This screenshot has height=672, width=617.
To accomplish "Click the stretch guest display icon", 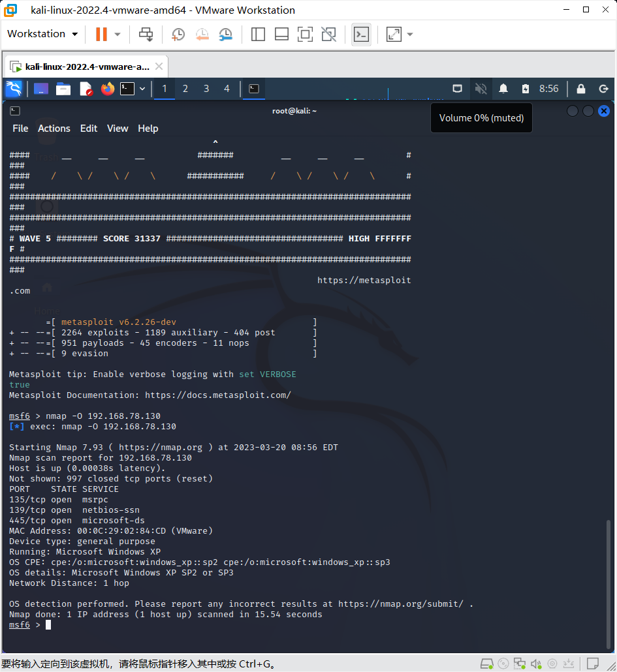I will click(394, 35).
